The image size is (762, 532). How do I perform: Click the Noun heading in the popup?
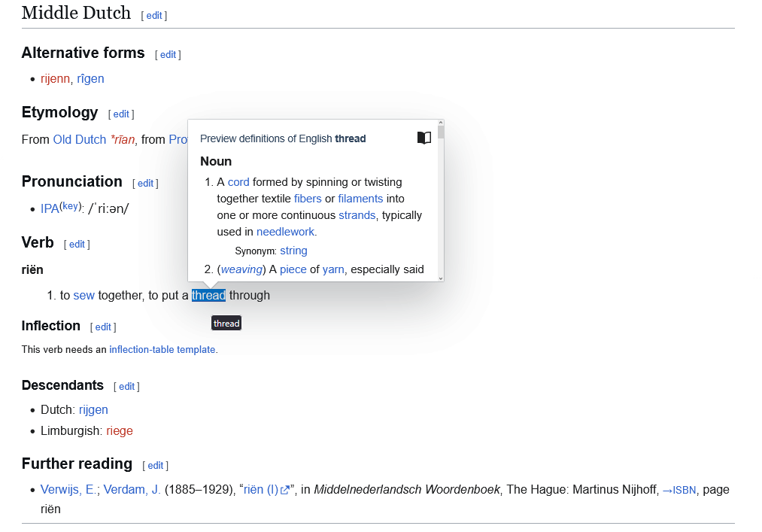[x=216, y=162]
